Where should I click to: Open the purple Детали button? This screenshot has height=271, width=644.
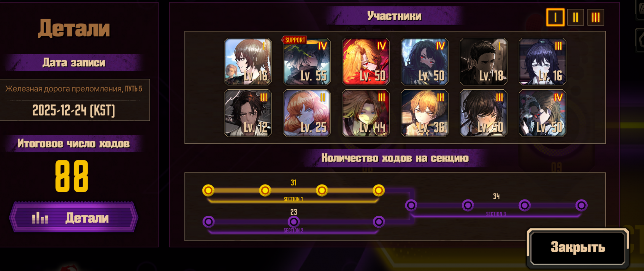(x=74, y=218)
